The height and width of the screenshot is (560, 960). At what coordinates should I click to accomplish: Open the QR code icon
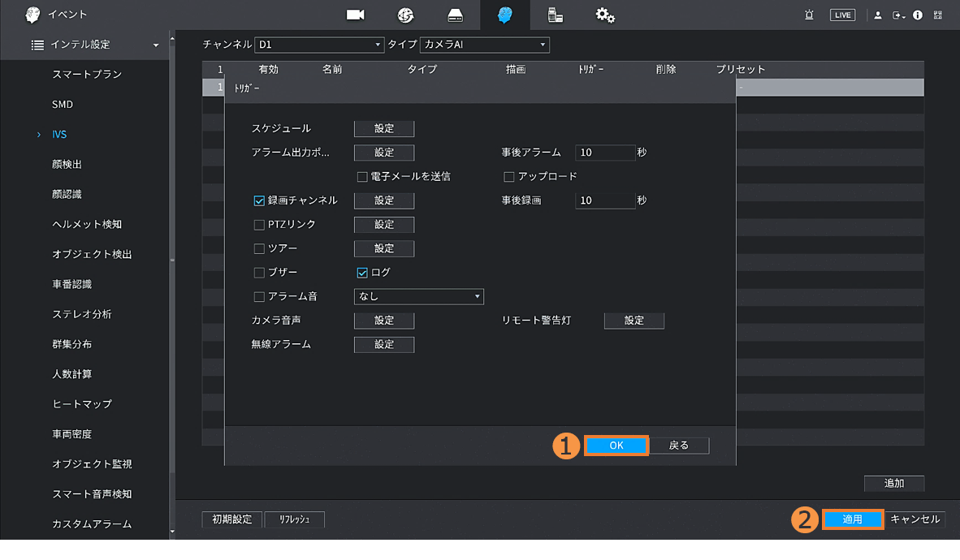coord(938,15)
